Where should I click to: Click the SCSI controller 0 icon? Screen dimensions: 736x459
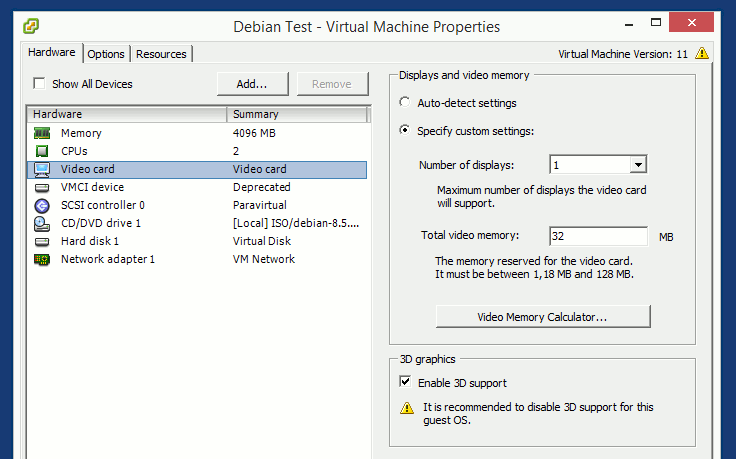tap(42, 206)
